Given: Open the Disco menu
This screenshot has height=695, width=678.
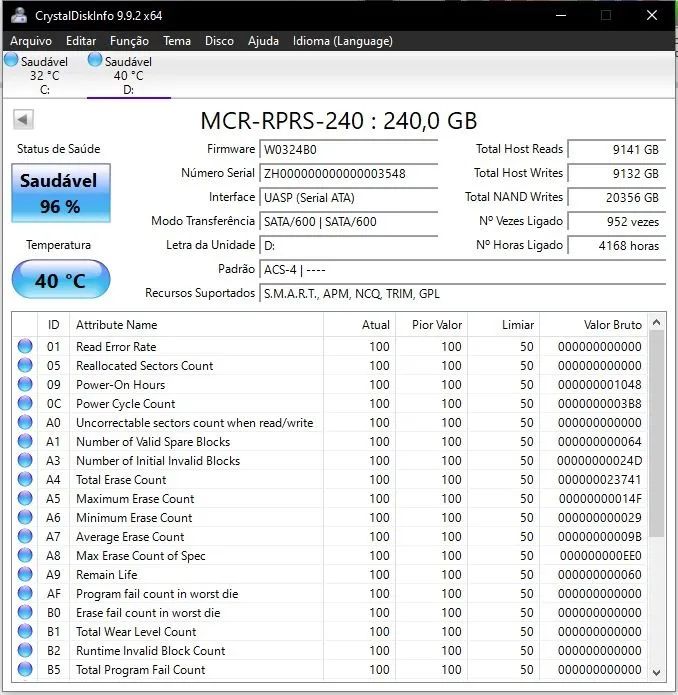Looking at the screenshot, I should [x=219, y=41].
